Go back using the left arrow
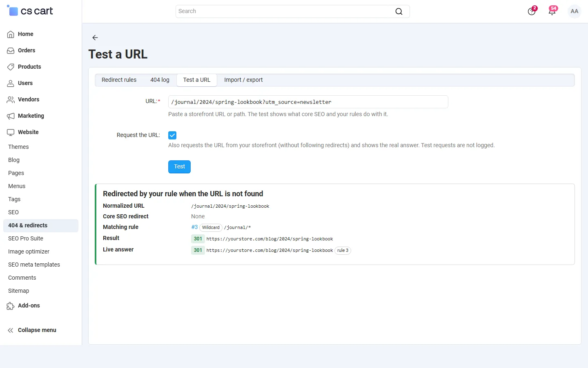Screen dimensions: 588x368 tap(95, 38)
